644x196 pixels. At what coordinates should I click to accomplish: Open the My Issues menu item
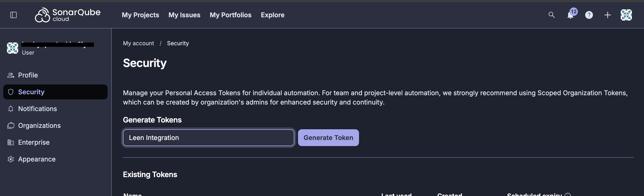[x=184, y=15]
